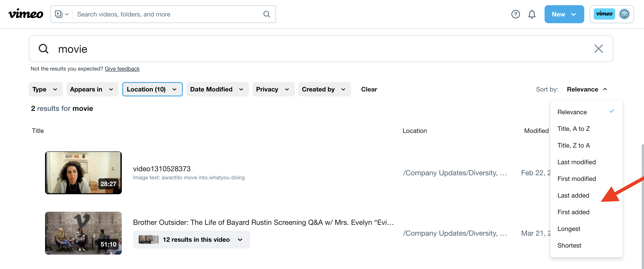644x269 pixels.
Task: Open the Location (10) filter dropdown
Action: tap(152, 89)
